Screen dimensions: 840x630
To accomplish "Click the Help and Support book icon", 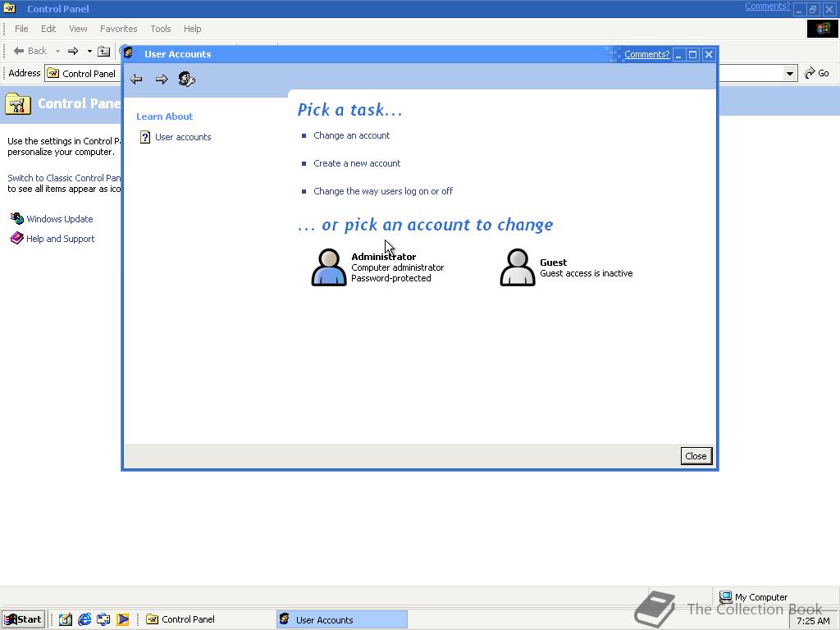I will click(x=17, y=239).
